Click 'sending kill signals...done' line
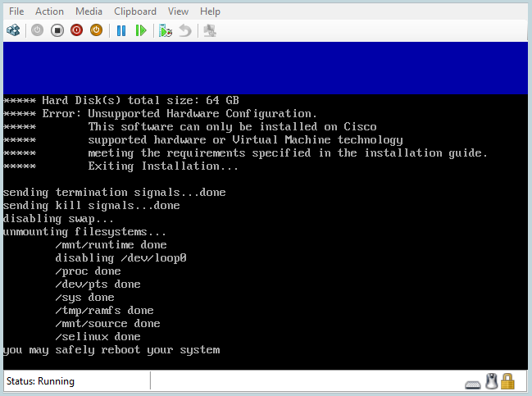The width and height of the screenshot is (532, 396). point(92,206)
